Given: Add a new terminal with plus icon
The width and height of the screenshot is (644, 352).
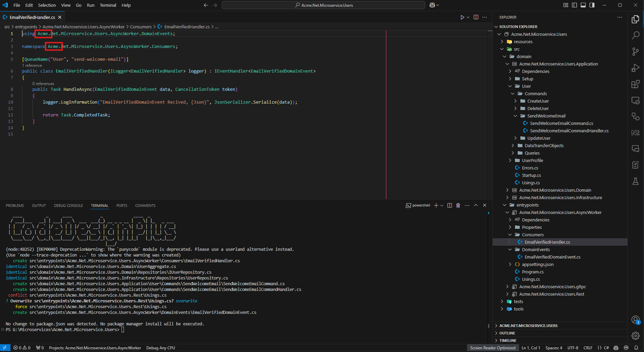Looking at the screenshot, I should coord(436,205).
